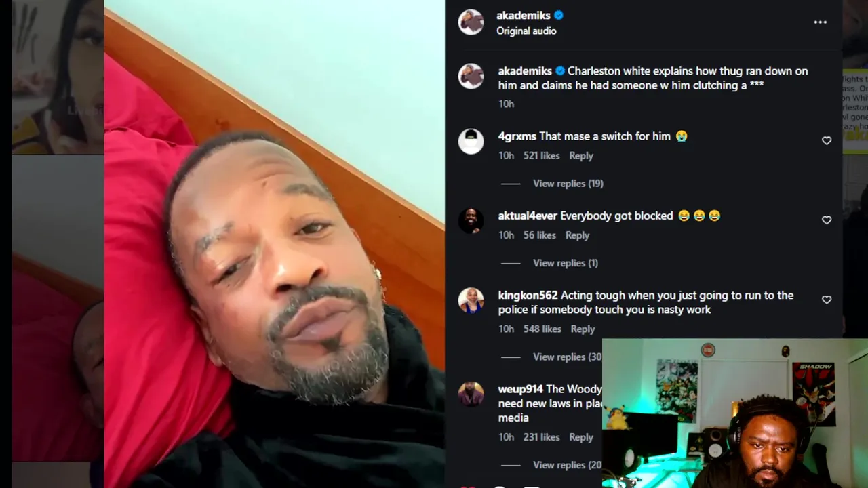Expand replies under kingkon562's comment
This screenshot has height=488, width=868.
[x=566, y=357]
